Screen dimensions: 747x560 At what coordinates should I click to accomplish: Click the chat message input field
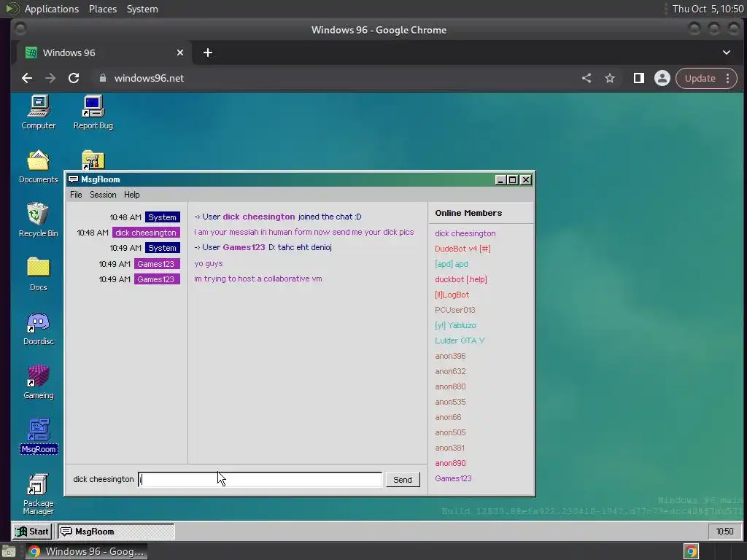[x=260, y=480]
